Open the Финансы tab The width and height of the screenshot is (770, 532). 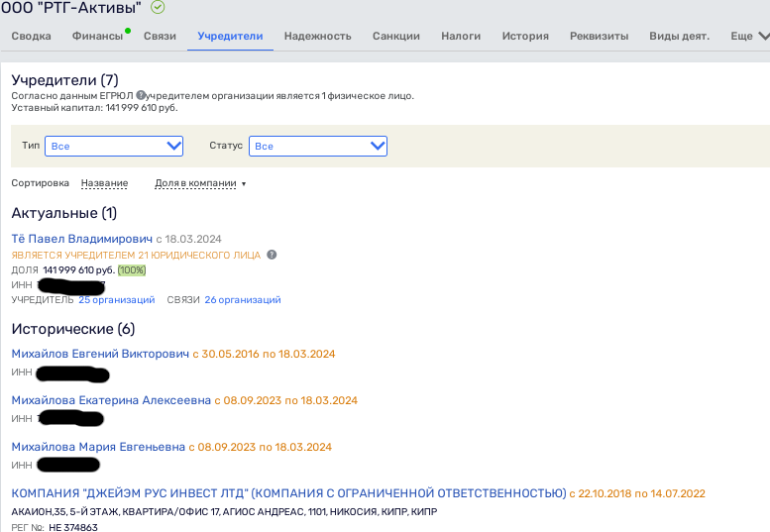point(97,37)
